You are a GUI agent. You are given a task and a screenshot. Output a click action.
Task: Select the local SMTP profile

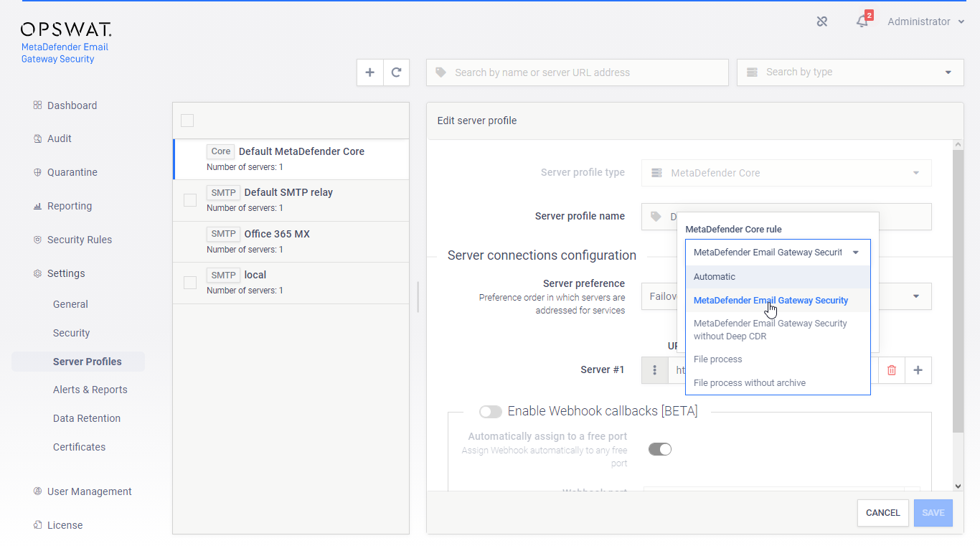[x=291, y=283]
